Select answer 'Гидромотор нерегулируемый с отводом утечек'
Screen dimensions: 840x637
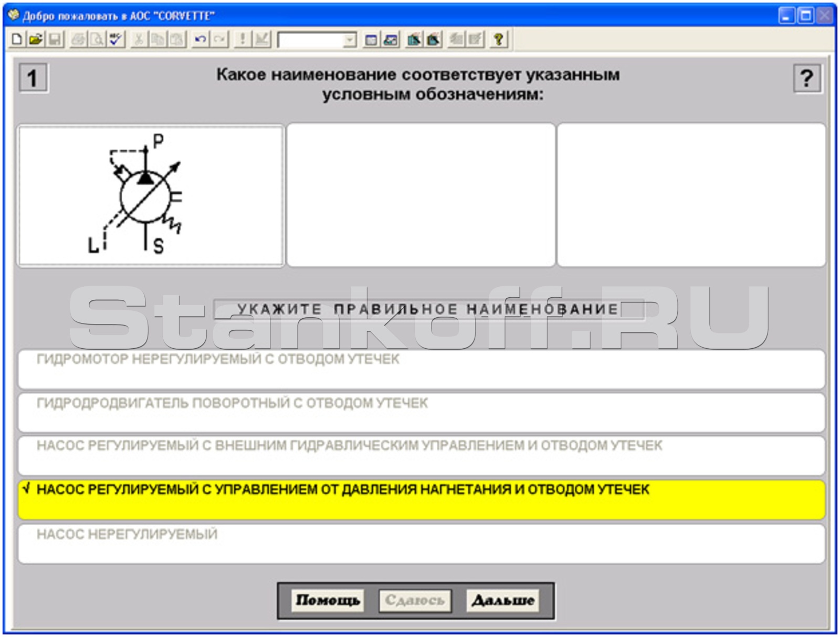point(421,369)
